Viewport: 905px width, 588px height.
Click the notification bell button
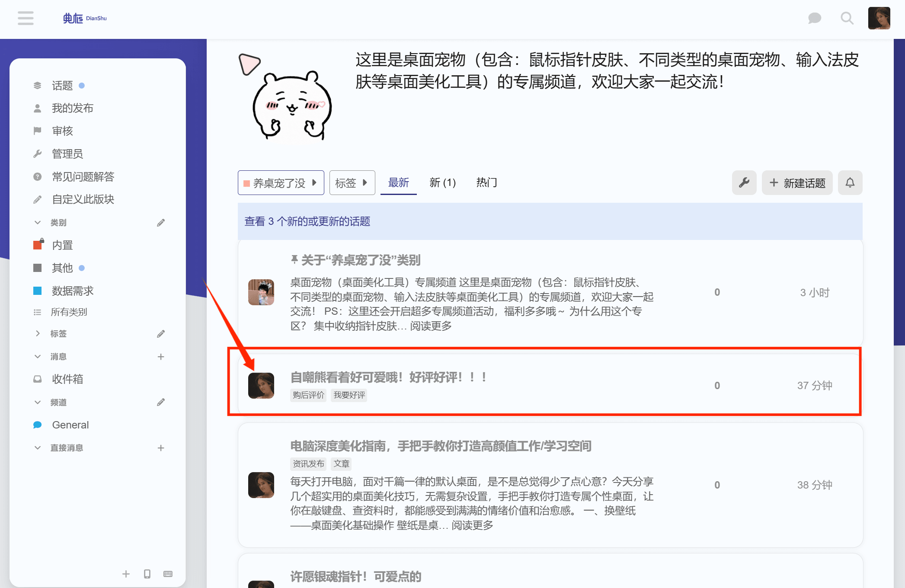pyautogui.click(x=850, y=183)
